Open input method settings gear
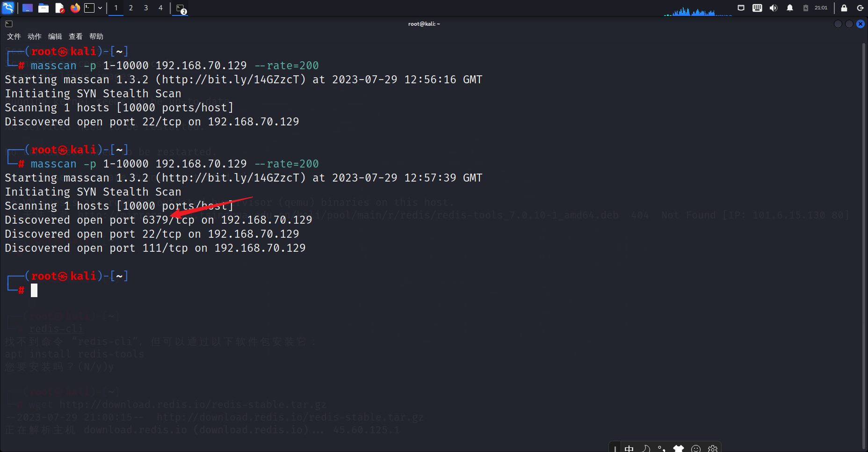The width and height of the screenshot is (868, 452). coord(712,448)
